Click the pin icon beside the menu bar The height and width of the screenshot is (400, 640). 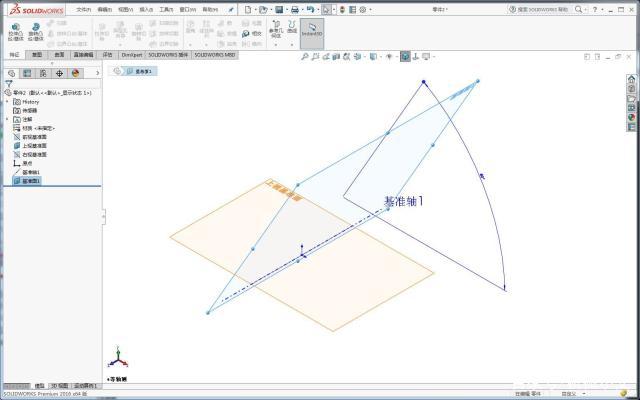click(231, 9)
